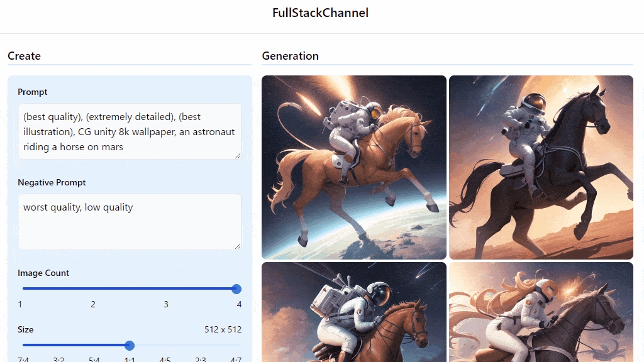Viewport: 644px width, 362px height.
Task: Click the Negative Prompt resize grip corner
Action: click(x=238, y=246)
